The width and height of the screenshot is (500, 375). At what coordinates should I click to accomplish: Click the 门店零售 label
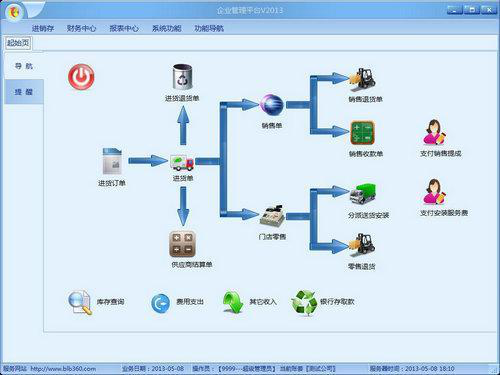[272, 237]
